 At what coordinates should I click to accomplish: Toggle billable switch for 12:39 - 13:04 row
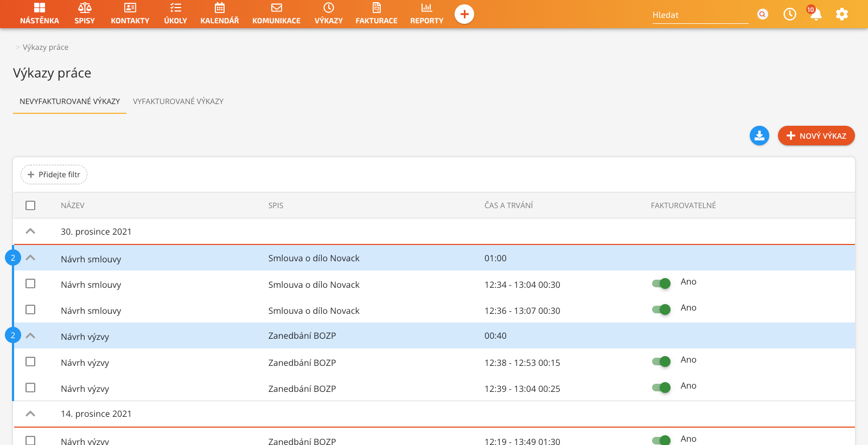click(661, 388)
